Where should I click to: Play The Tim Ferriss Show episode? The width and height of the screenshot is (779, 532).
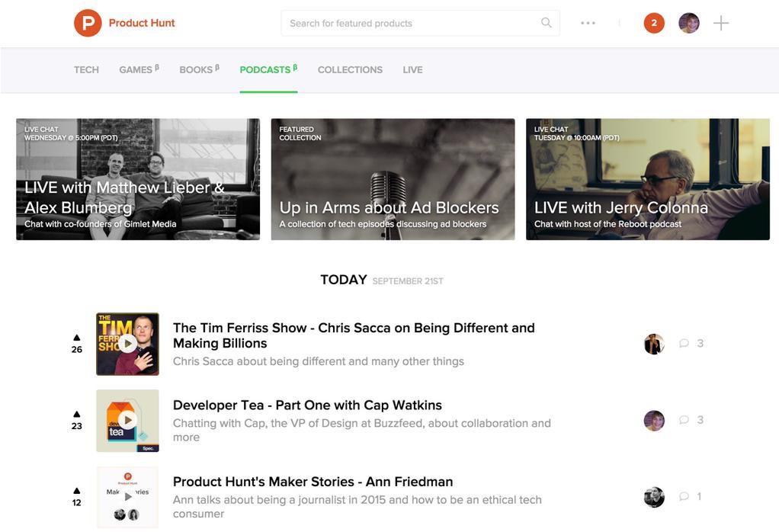pyautogui.click(x=127, y=344)
